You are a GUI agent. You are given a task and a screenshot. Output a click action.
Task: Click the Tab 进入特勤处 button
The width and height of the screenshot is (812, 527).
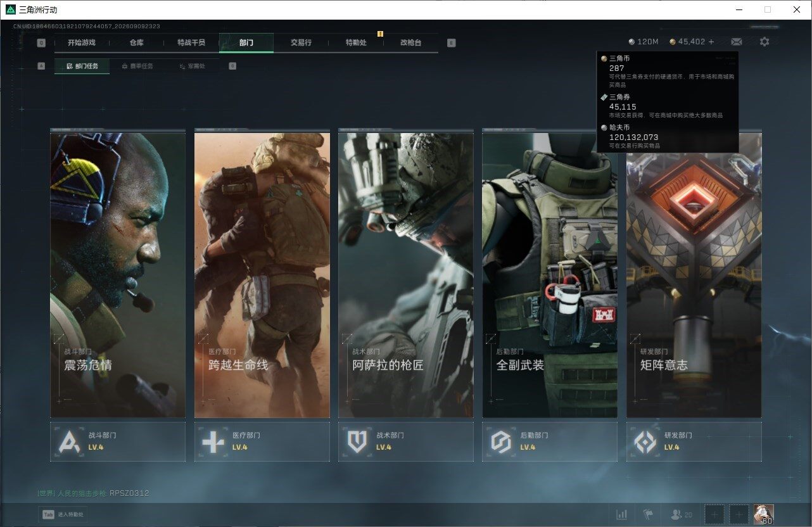[x=63, y=515]
